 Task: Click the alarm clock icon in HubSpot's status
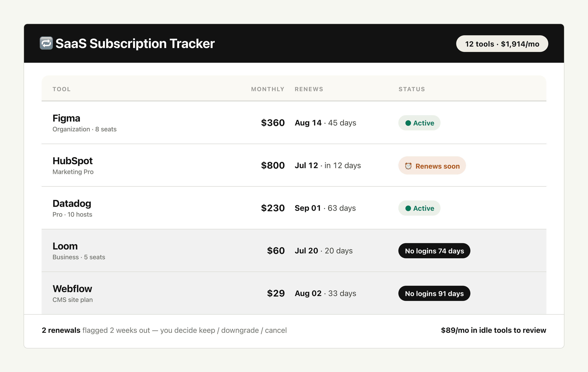(408, 166)
